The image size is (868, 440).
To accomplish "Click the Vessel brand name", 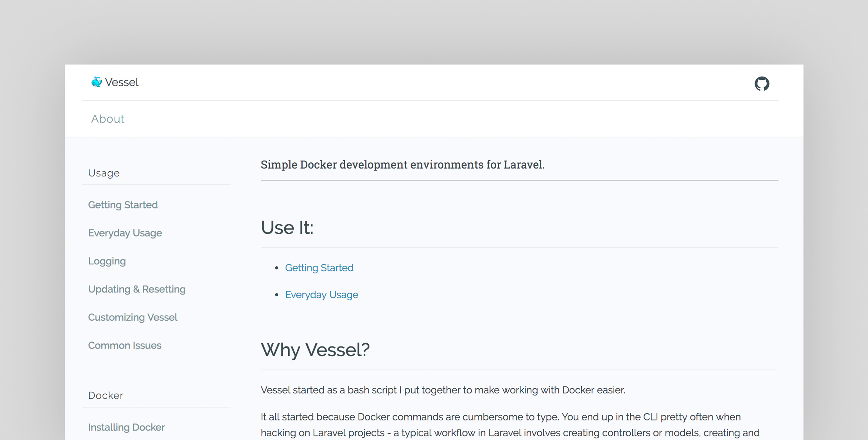I will (x=122, y=82).
